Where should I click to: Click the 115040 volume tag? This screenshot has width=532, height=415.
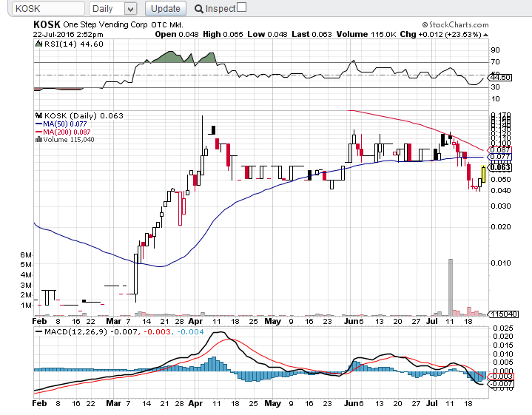(x=503, y=314)
